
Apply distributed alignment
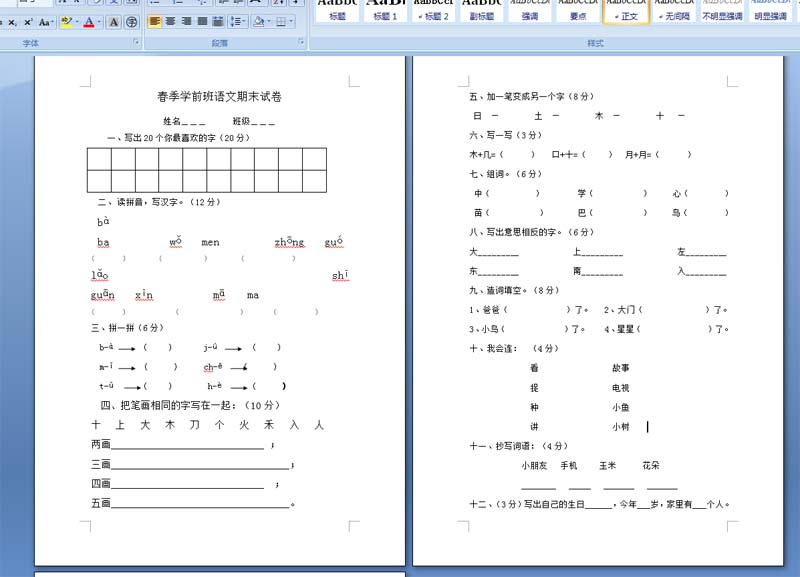coord(218,21)
